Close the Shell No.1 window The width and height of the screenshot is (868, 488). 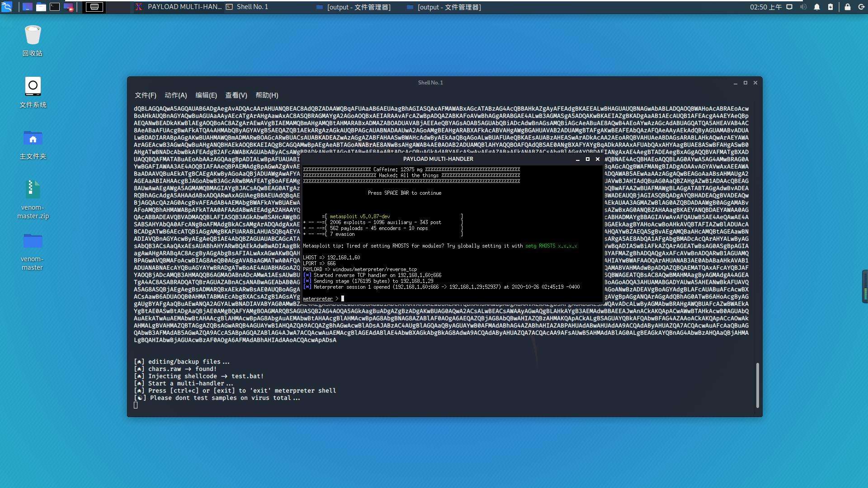pos(755,83)
